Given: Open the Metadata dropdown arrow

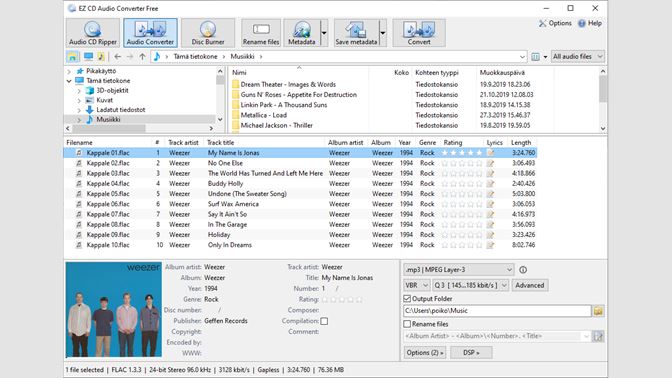Looking at the screenshot, I should click(324, 33).
